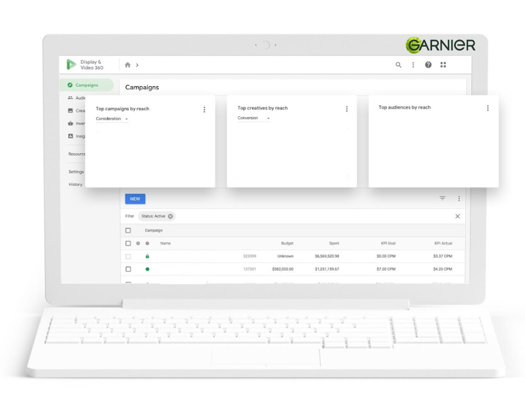The height and width of the screenshot is (420, 525).
Task: Sort by the Budget column header
Action: [287, 244]
